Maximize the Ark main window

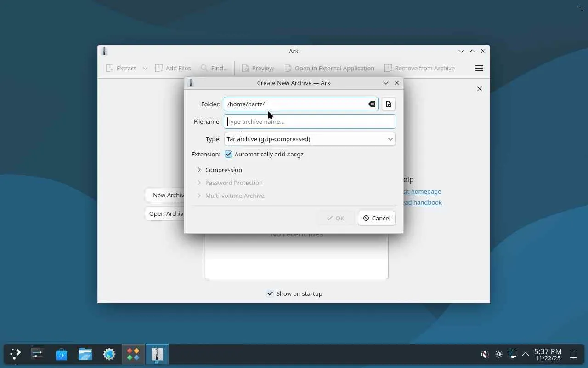click(x=472, y=51)
